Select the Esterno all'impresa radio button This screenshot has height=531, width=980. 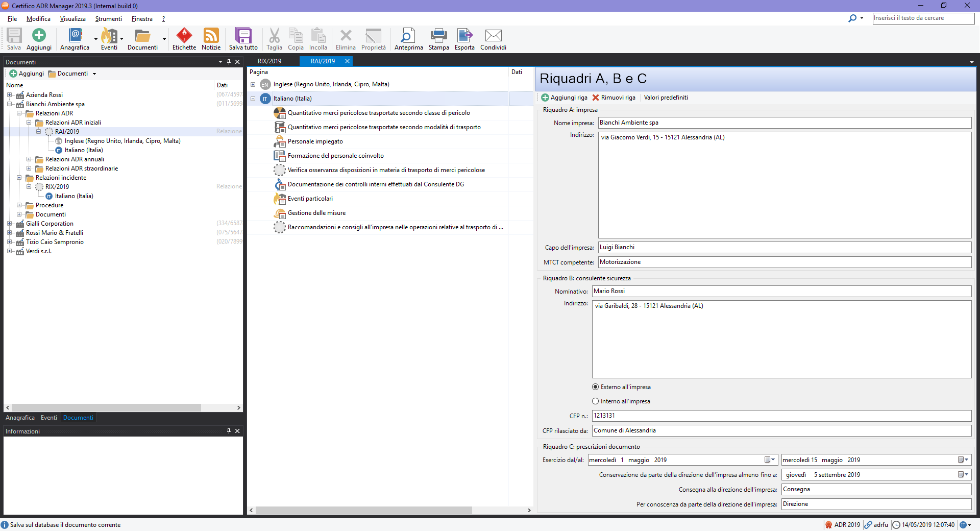595,387
